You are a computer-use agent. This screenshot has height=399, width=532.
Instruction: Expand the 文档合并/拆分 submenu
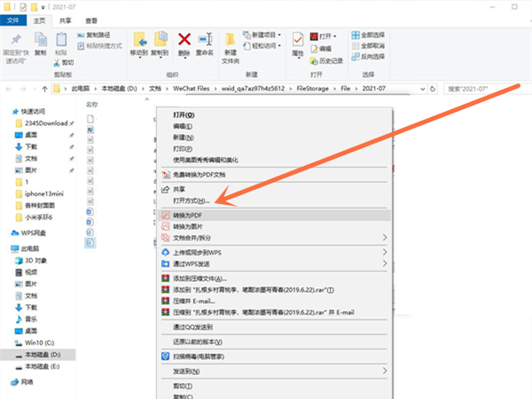(385, 239)
